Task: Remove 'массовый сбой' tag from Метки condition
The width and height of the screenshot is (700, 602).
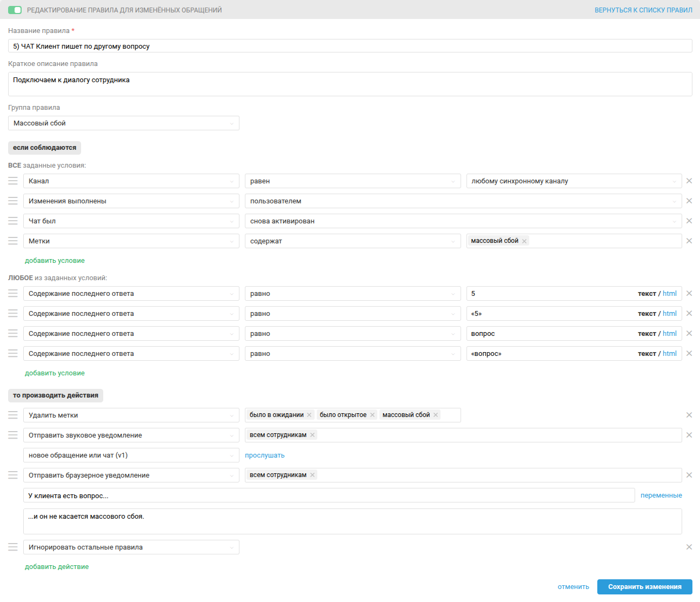Action: [524, 241]
